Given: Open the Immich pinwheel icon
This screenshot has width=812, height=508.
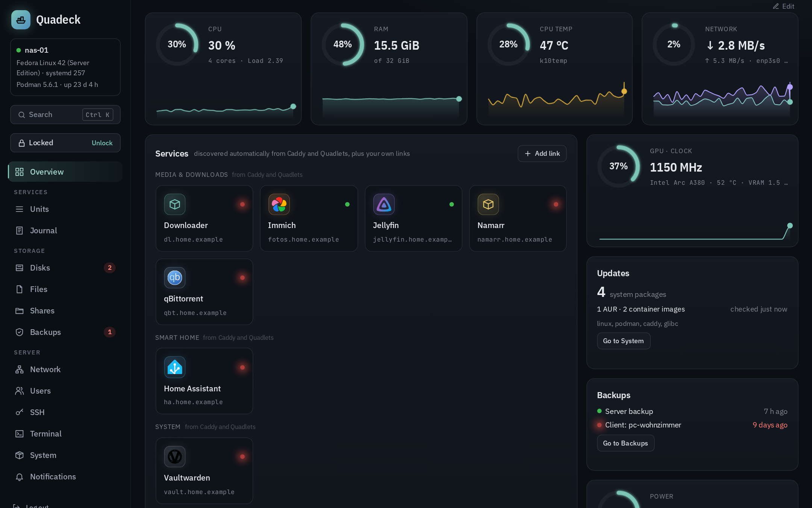Looking at the screenshot, I should click(x=279, y=204).
